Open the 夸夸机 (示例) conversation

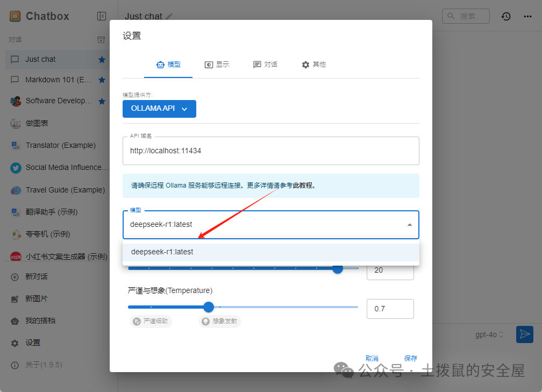click(58, 234)
